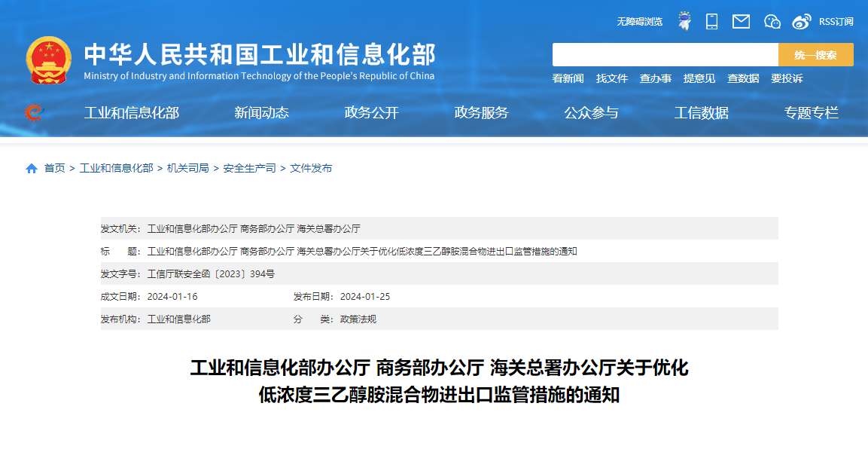868x452 pixels.
Task: Select 查数据 quick link
Action: (743, 78)
